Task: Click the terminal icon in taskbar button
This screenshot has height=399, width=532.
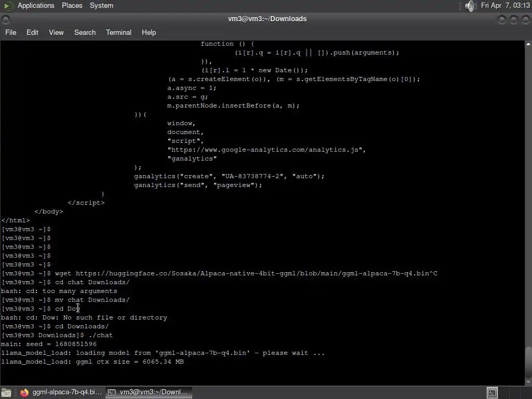Action: [x=112, y=393]
